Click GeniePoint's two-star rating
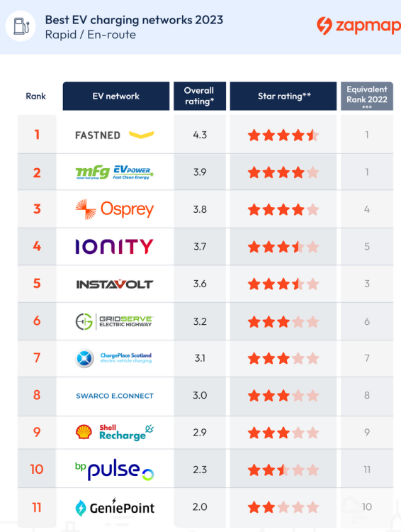401x532 pixels. [x=283, y=508]
